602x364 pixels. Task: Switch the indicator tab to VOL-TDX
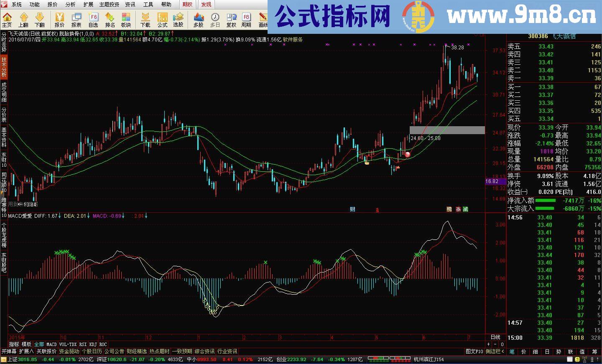68,344
